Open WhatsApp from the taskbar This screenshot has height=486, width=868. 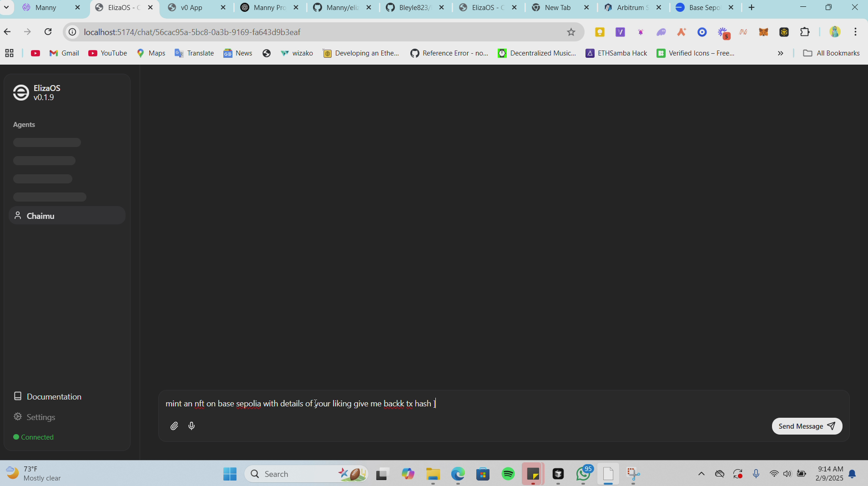point(583,474)
